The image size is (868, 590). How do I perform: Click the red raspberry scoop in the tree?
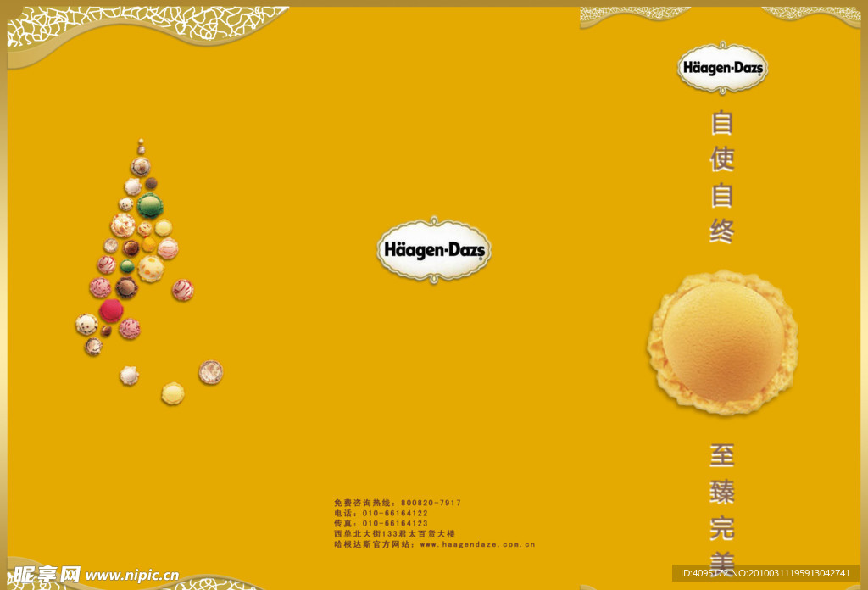point(111,310)
